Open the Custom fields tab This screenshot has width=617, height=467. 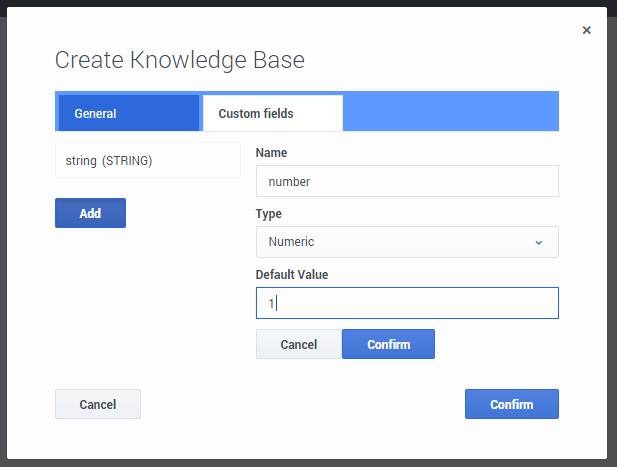point(272,113)
